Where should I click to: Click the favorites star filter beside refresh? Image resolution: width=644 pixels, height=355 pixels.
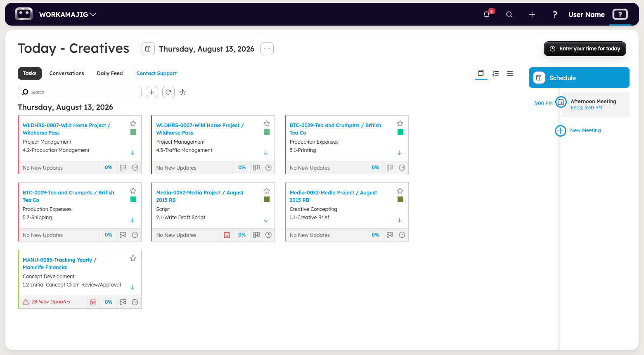183,92
